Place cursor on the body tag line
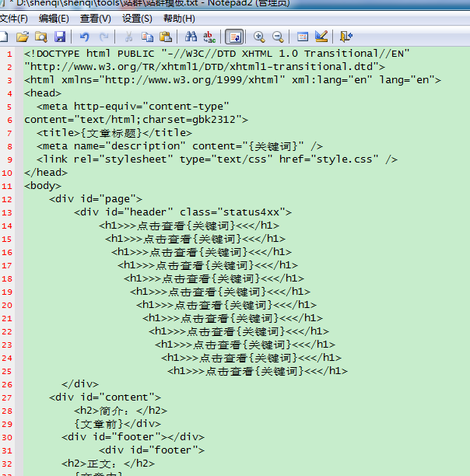The image size is (470, 476). (x=42, y=186)
